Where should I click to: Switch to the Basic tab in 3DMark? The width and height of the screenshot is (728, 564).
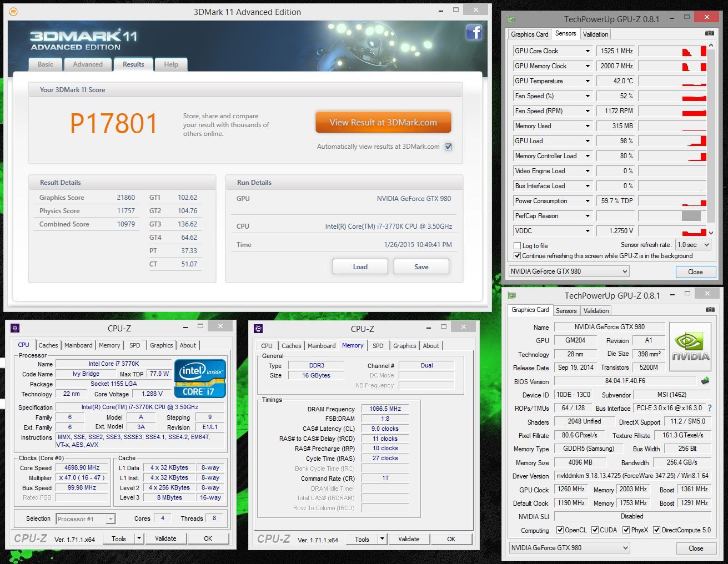coord(46,64)
